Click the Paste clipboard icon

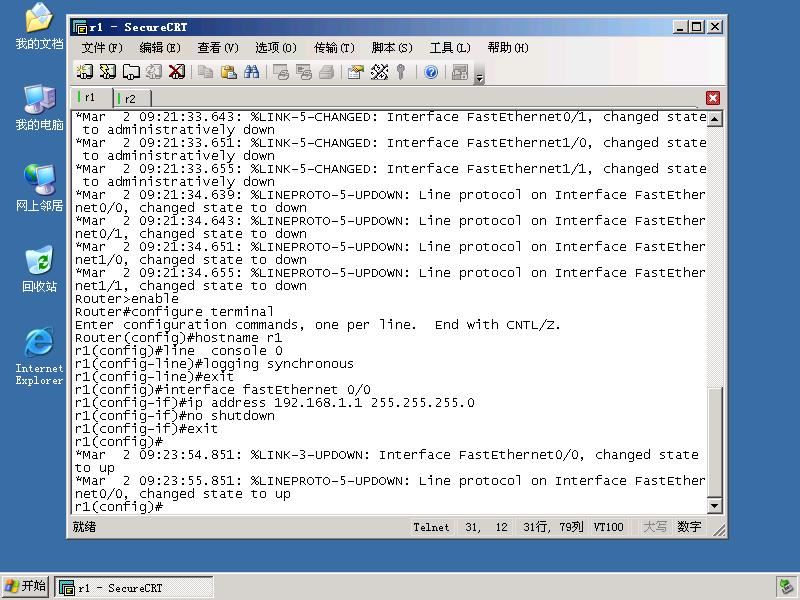pos(229,72)
